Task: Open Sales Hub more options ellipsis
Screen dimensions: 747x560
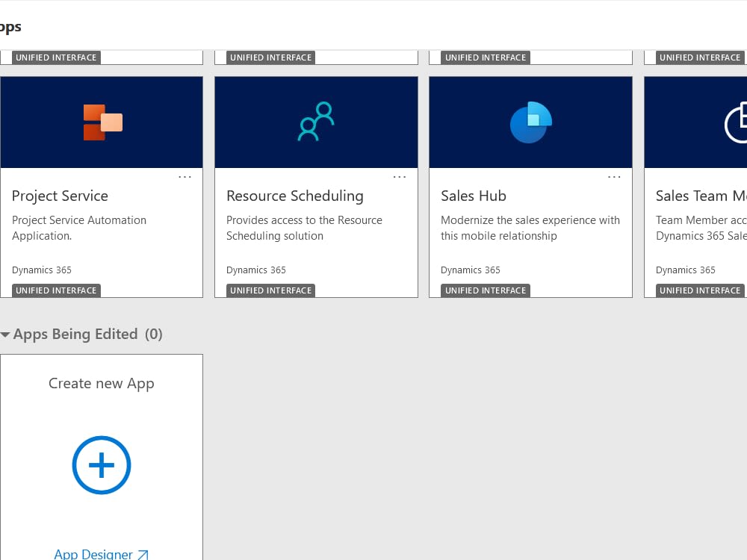Action: coord(614,177)
